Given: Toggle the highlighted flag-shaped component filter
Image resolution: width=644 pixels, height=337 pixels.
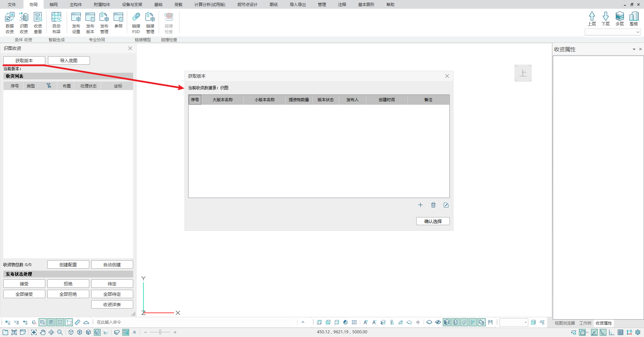Looking at the screenshot, I should coord(473,322).
